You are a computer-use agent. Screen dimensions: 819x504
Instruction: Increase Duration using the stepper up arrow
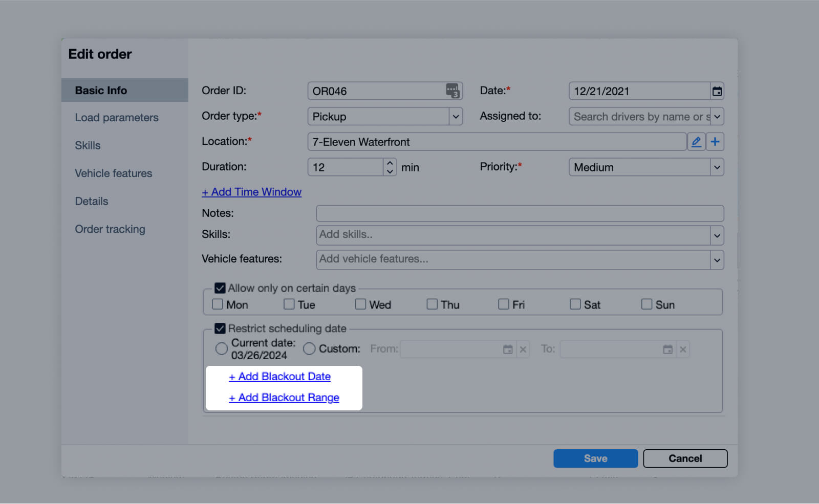[x=390, y=163]
